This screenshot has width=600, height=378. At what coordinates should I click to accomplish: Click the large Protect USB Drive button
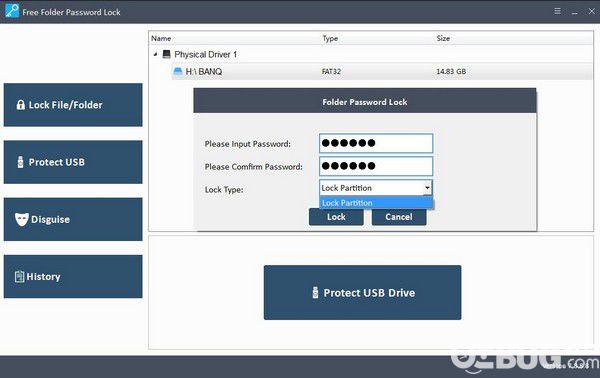(362, 293)
